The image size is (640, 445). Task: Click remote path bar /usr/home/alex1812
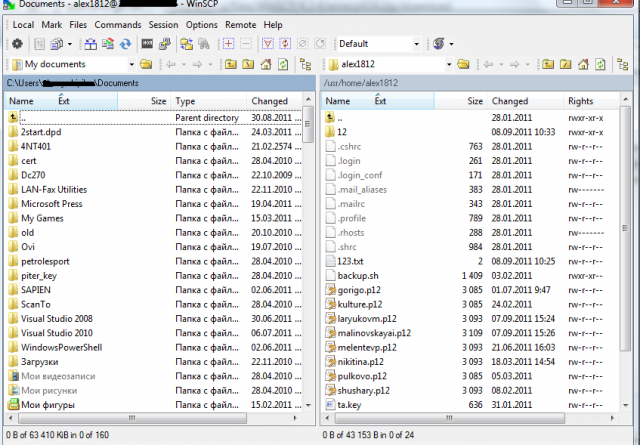click(476, 83)
